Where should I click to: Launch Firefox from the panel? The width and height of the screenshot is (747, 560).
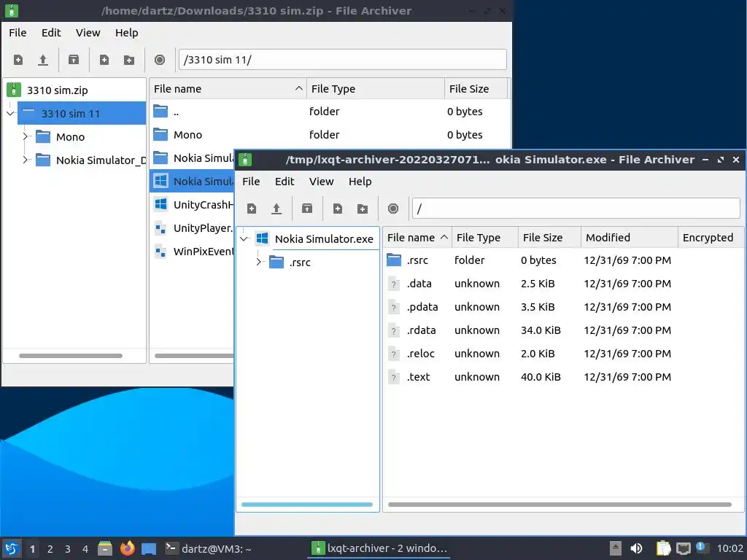point(127,548)
